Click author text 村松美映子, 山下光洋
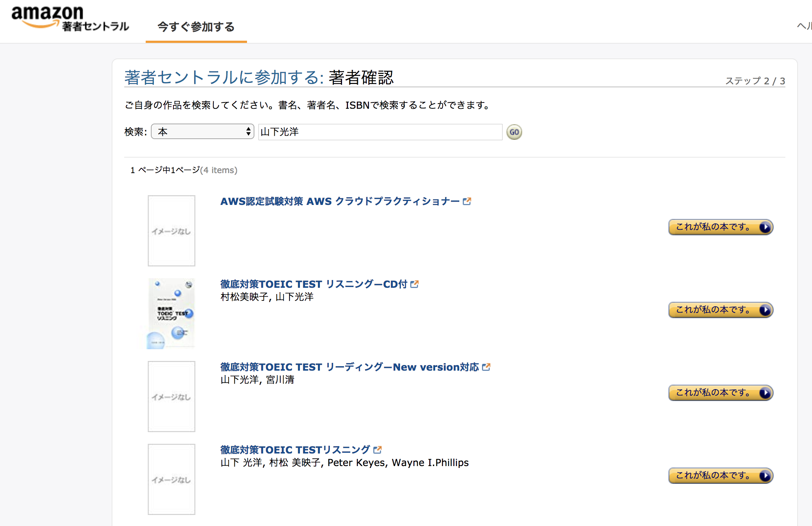Screen dimensions: 812x526 [x=267, y=297]
